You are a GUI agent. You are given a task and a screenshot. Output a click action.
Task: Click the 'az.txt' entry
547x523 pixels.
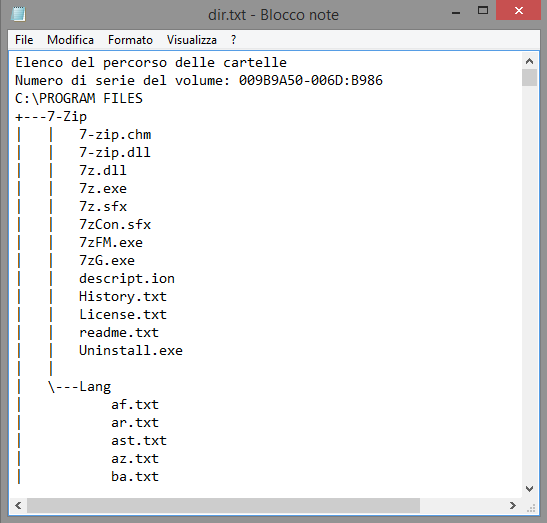135,458
